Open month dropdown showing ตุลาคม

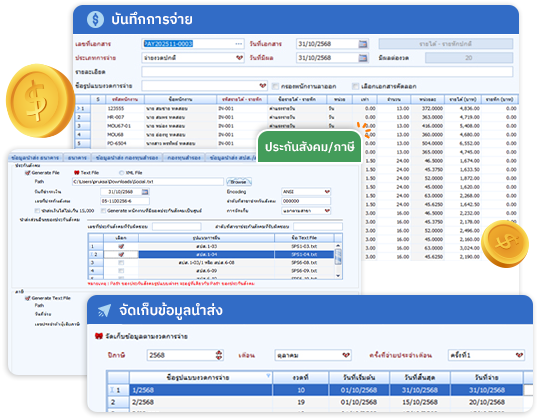coord(346,355)
